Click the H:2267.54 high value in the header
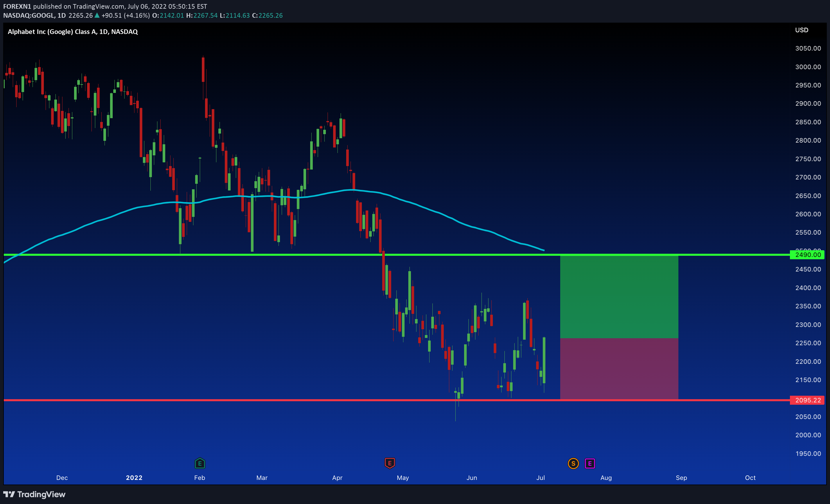 (202, 15)
